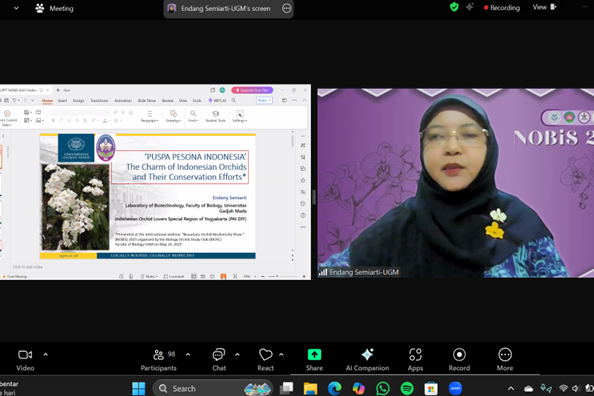
Task: Open the More options ellipsis in Zoom toolbar
Action: click(505, 360)
